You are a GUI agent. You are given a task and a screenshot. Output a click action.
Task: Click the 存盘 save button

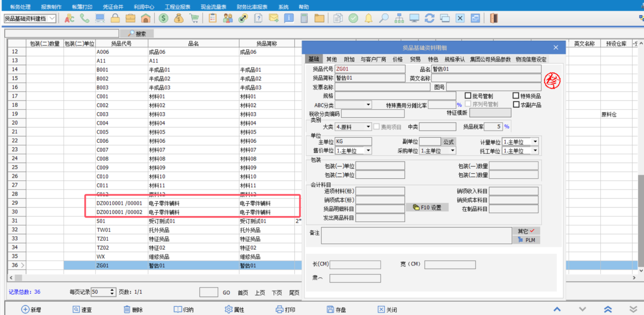coord(336,310)
